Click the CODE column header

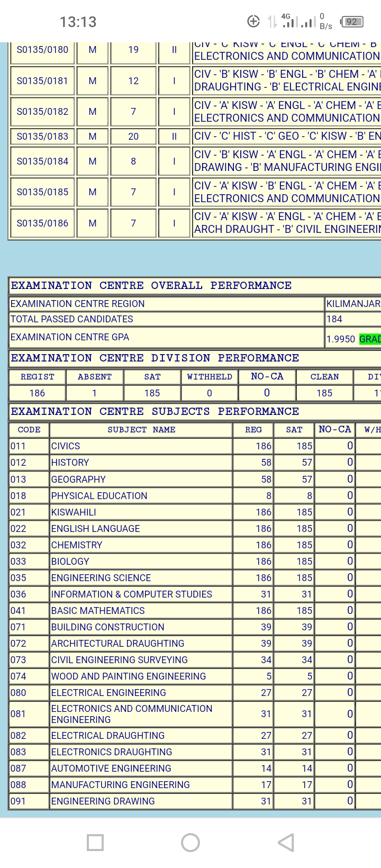click(x=29, y=430)
